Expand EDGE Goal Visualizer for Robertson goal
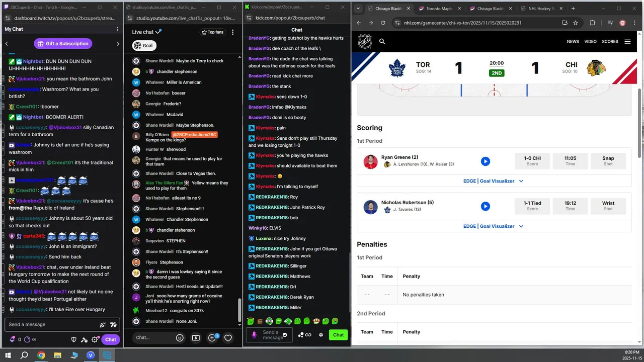 pyautogui.click(x=494, y=226)
